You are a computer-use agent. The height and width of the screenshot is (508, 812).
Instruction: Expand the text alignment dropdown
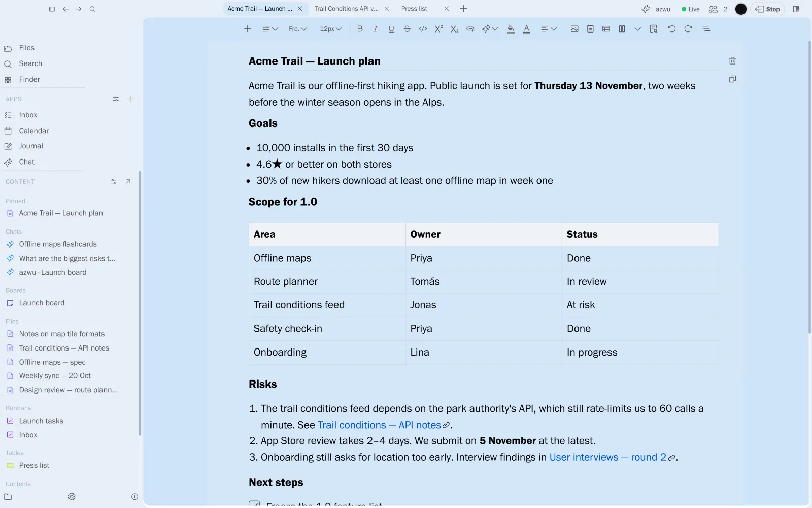point(549,29)
